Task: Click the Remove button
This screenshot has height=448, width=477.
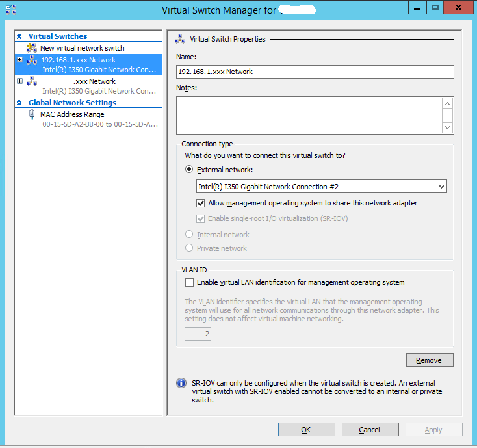Action: click(430, 360)
